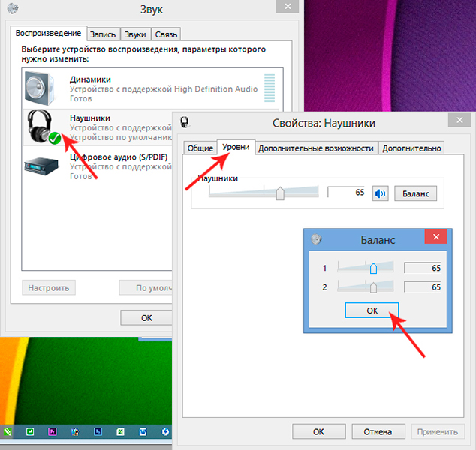Open Photoshop from the taskbar

(98, 432)
